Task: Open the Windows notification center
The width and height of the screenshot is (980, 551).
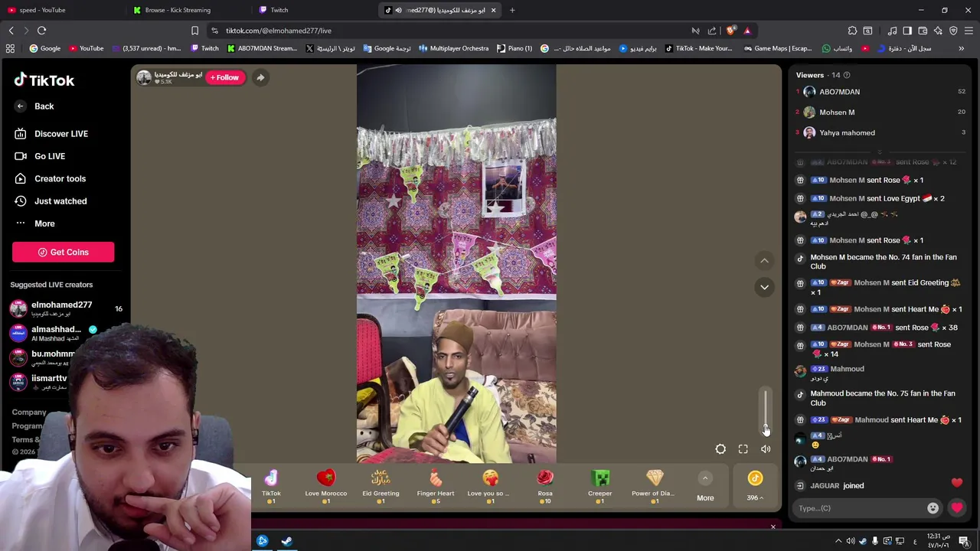Action: tap(964, 541)
